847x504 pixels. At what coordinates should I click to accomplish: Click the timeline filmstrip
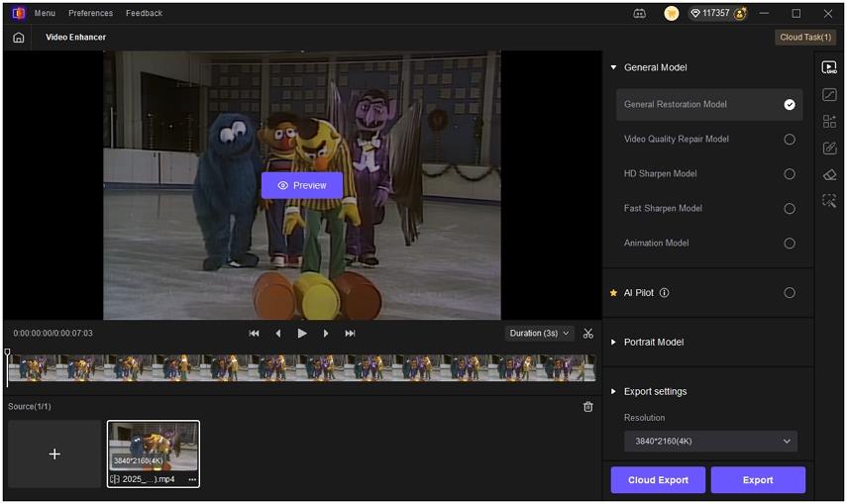pyautogui.click(x=302, y=368)
